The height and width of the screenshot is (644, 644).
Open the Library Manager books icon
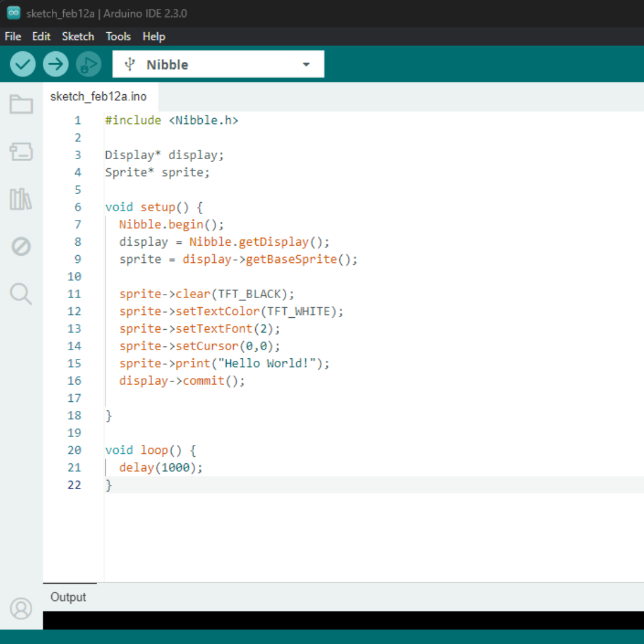tap(21, 199)
